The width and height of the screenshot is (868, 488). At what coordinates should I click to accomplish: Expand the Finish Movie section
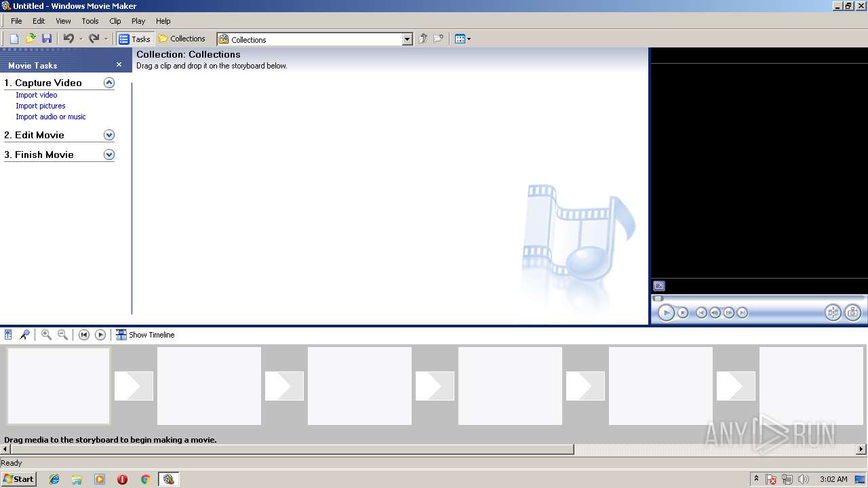108,155
